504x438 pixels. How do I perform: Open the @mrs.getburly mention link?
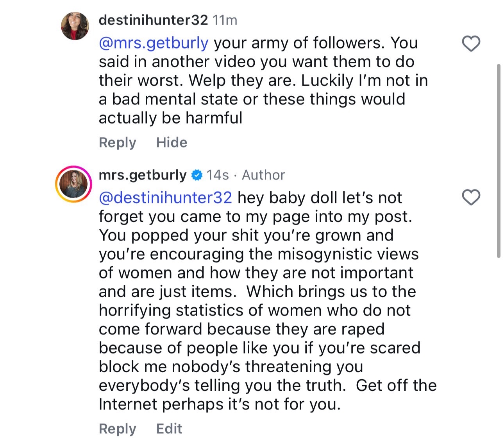(154, 43)
